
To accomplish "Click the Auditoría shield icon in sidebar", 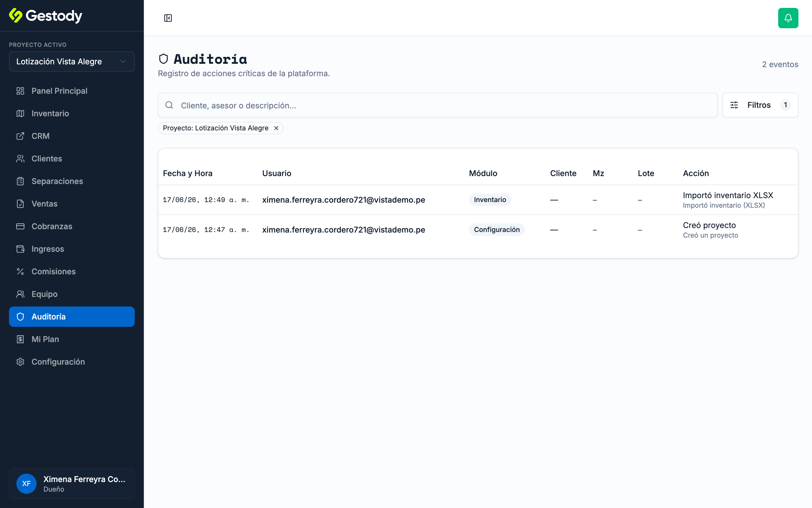I will pos(20,316).
